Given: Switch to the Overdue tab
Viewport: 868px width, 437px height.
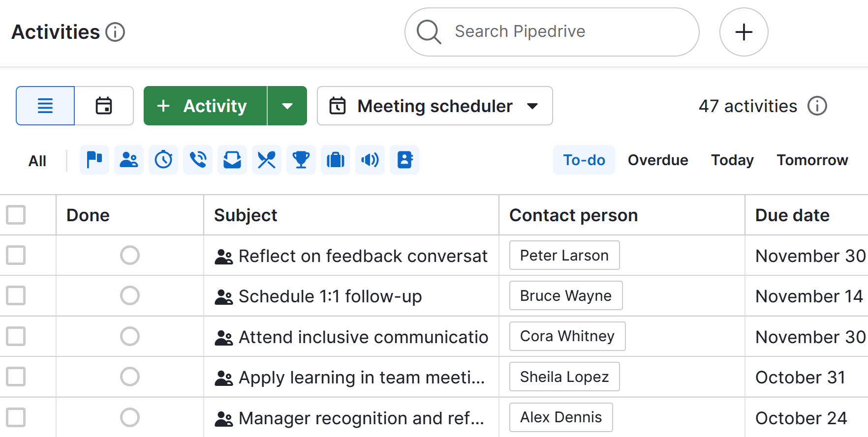Looking at the screenshot, I should (657, 160).
